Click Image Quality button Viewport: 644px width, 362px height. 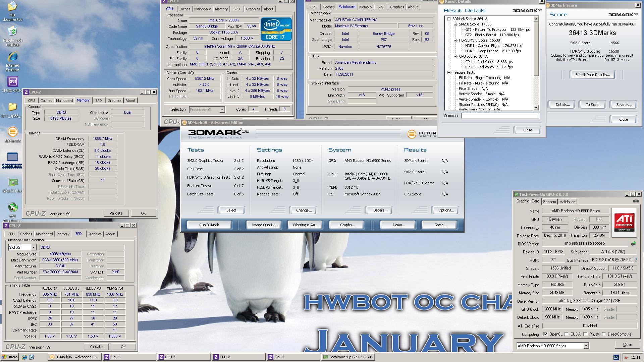(x=264, y=225)
